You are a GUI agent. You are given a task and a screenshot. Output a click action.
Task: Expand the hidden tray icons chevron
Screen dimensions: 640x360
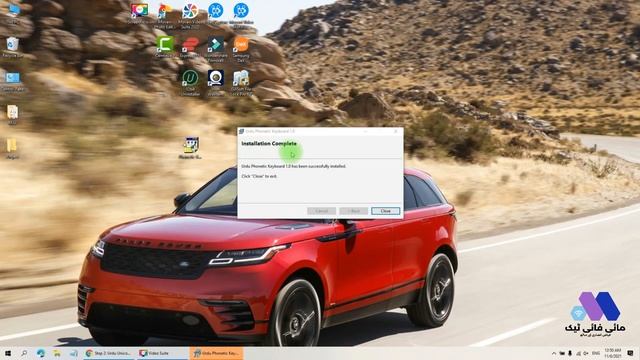(x=554, y=353)
